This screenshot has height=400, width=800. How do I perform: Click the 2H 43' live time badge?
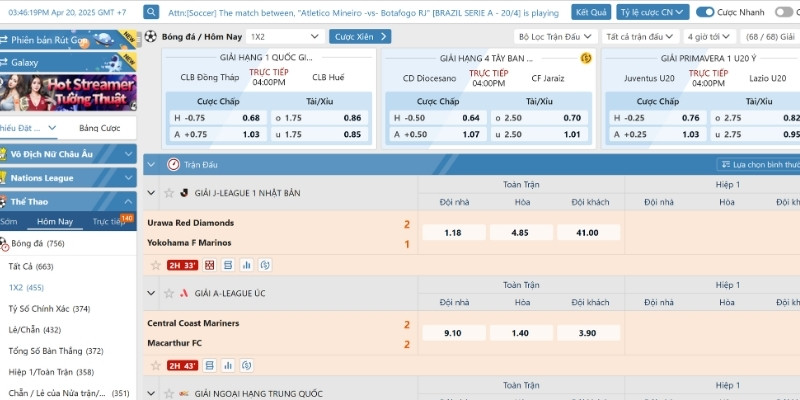(182, 366)
